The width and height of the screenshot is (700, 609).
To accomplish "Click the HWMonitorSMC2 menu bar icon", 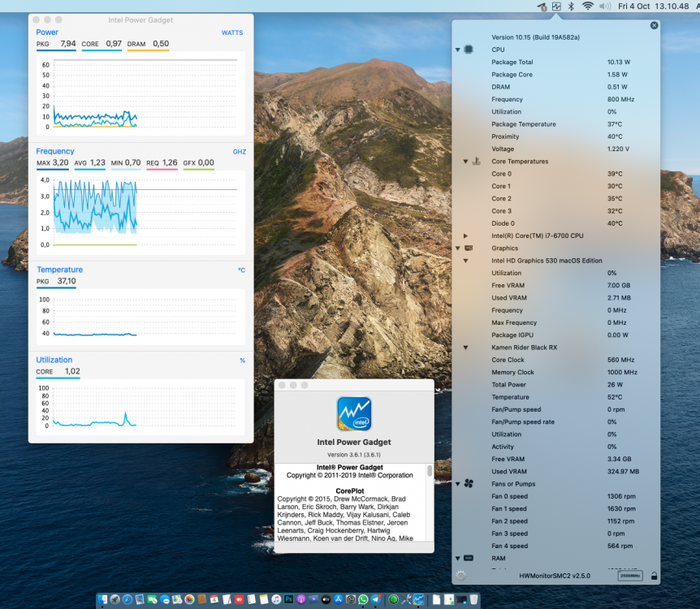I will (x=556, y=6).
